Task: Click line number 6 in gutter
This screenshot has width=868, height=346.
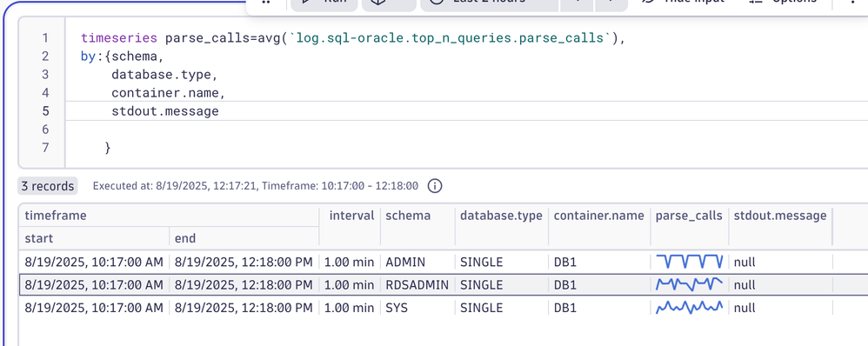Action: coord(45,130)
